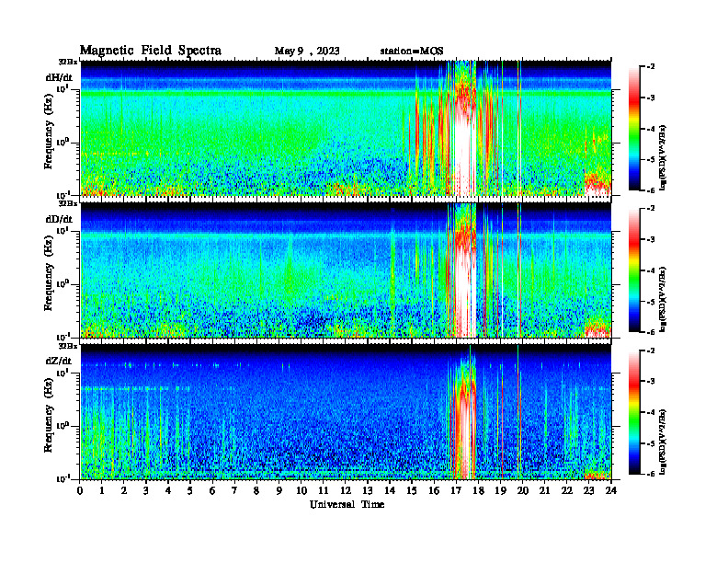Click the hour "14" tick on time axis
Screen dimensions: 728x563
pos(390,491)
